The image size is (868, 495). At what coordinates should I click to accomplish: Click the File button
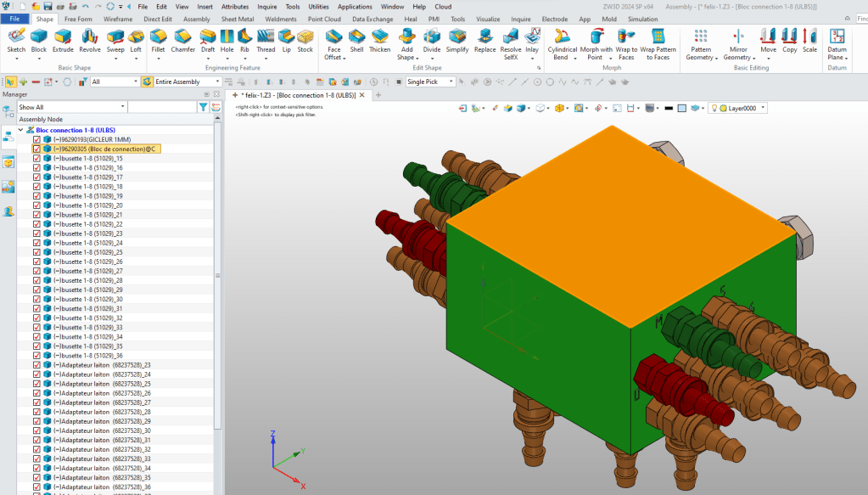[15, 19]
